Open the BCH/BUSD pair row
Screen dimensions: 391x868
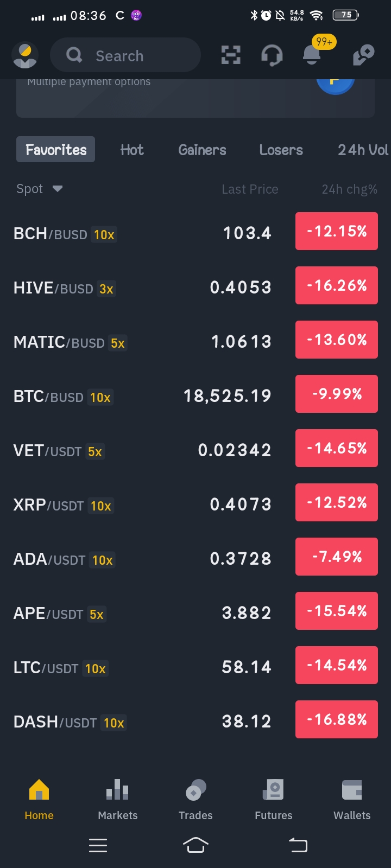pos(195,233)
